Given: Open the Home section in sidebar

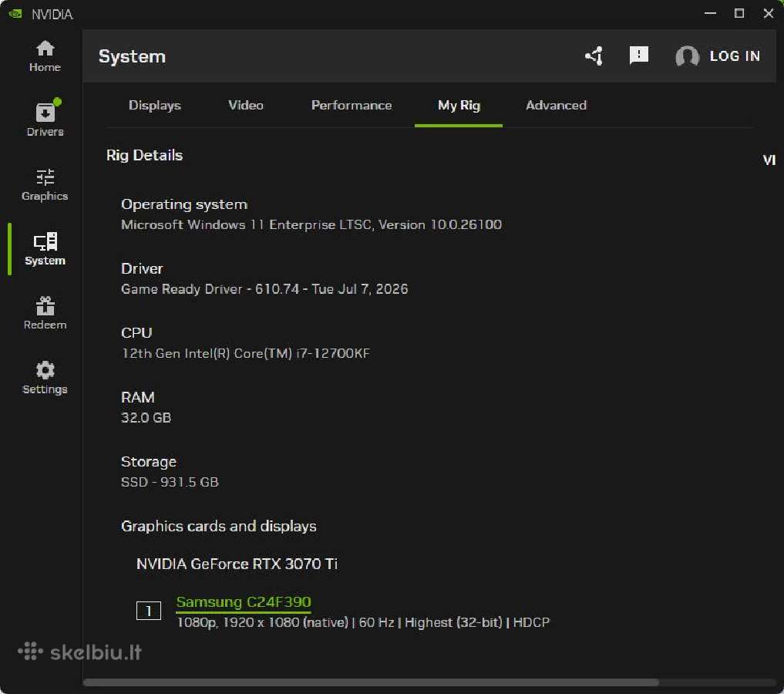Looking at the screenshot, I should point(45,56).
